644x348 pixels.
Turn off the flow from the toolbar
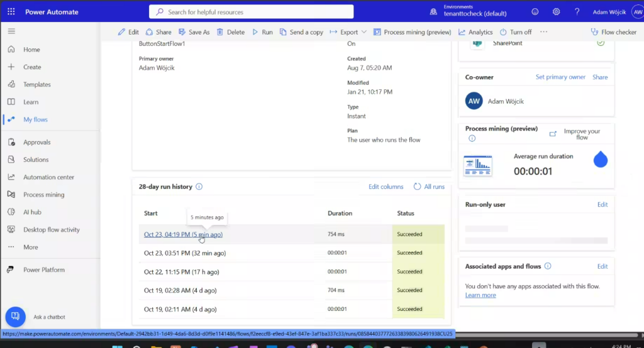click(x=516, y=32)
